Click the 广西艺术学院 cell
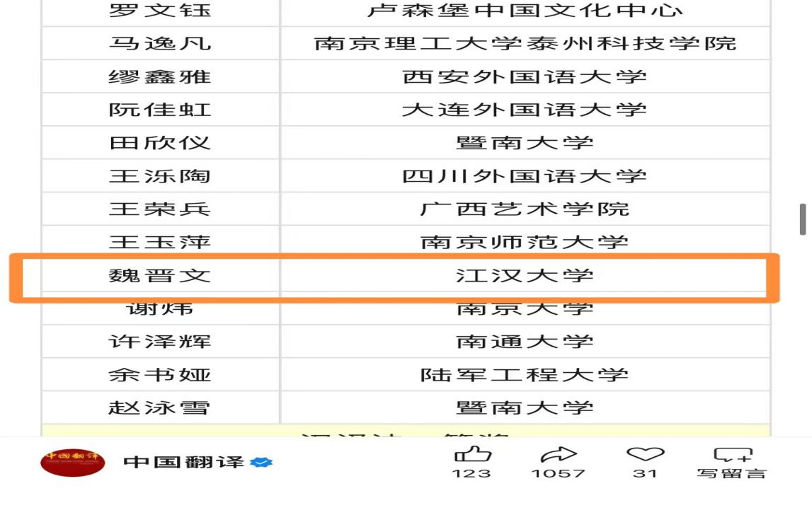Viewport: 812px width, 515px height. [525, 209]
